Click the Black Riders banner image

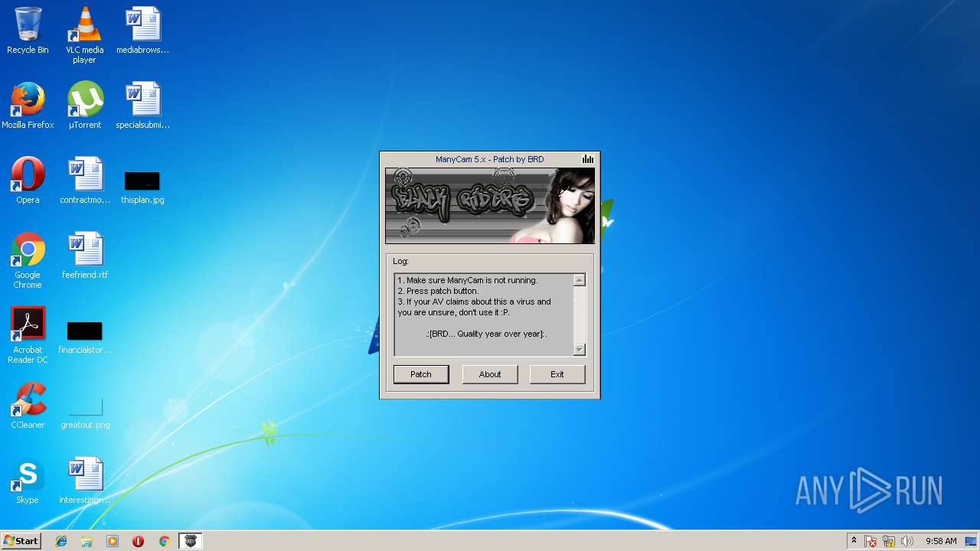click(x=490, y=206)
